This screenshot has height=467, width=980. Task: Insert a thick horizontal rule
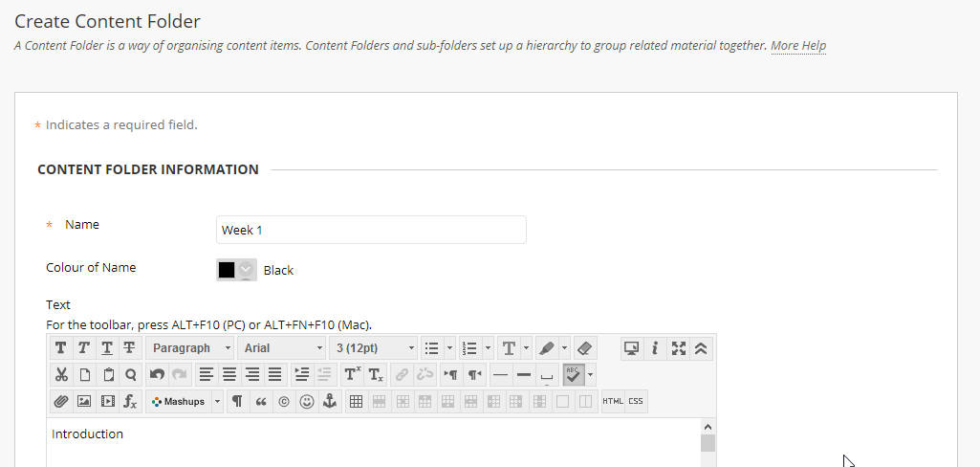[x=524, y=375]
